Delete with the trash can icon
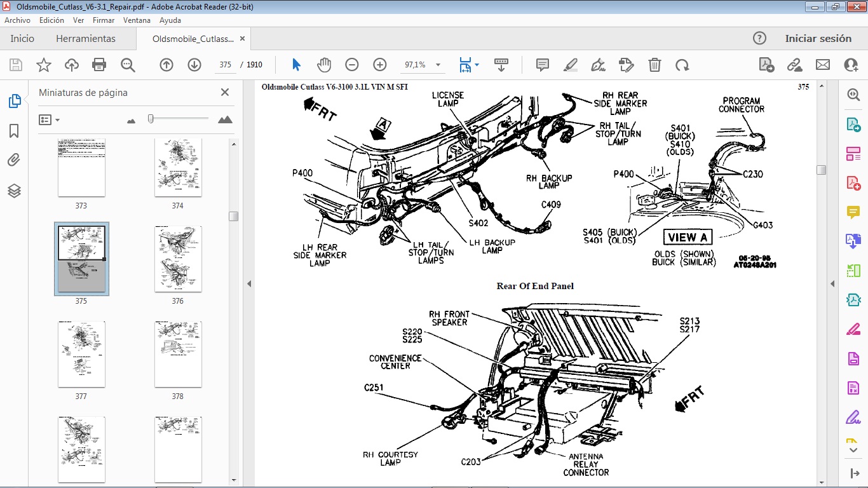 [x=654, y=65]
